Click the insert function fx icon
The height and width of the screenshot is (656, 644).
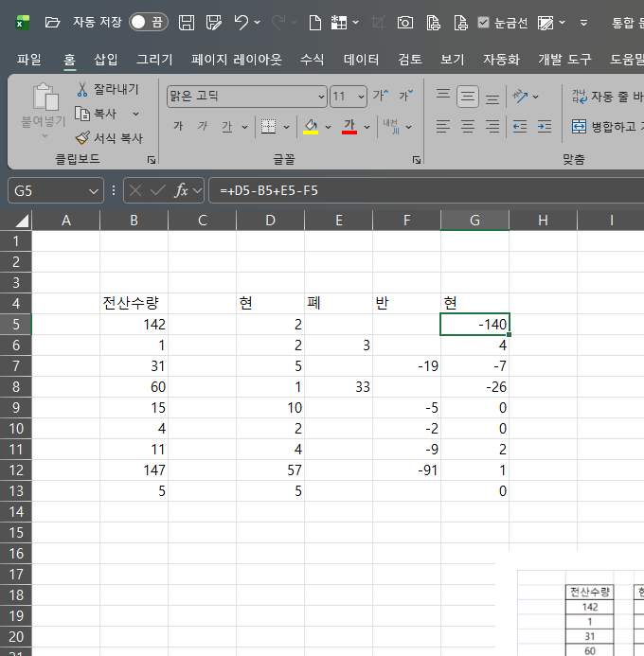(182, 190)
